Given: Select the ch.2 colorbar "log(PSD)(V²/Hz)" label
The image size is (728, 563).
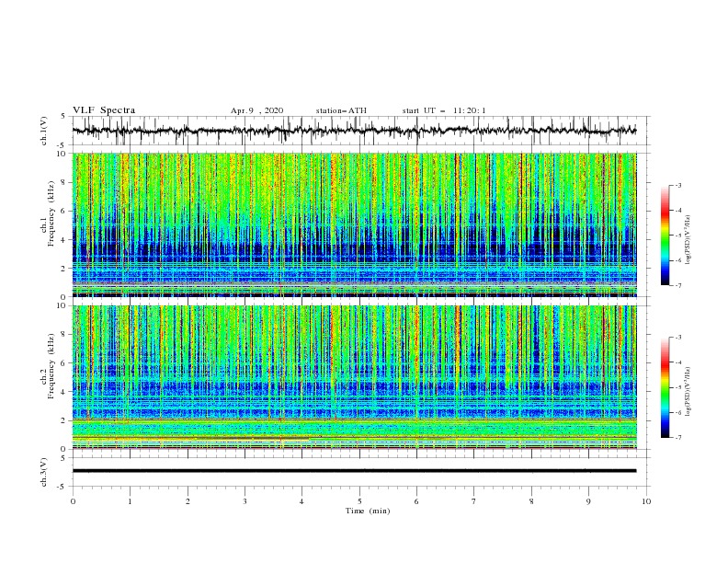Looking at the screenshot, I should pos(688,391).
